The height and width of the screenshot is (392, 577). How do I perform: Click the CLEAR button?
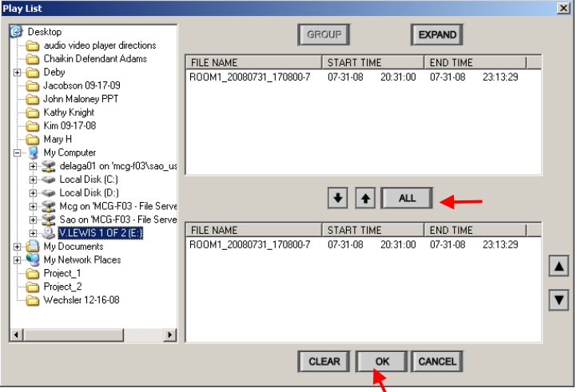[324, 362]
